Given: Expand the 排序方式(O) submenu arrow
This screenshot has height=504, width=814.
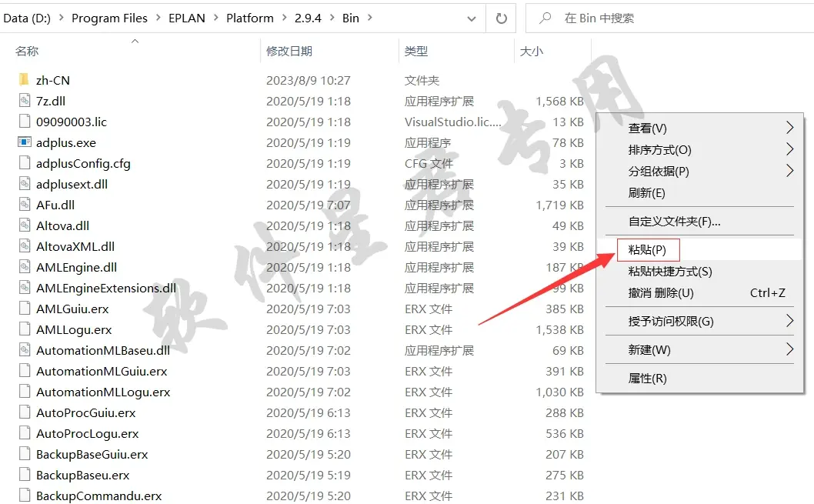Looking at the screenshot, I should (789, 149).
